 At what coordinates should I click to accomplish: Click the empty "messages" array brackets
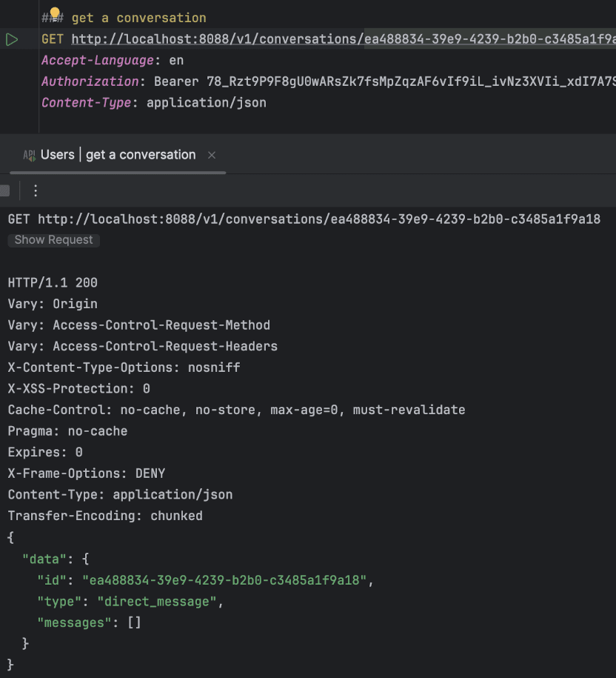pos(134,622)
